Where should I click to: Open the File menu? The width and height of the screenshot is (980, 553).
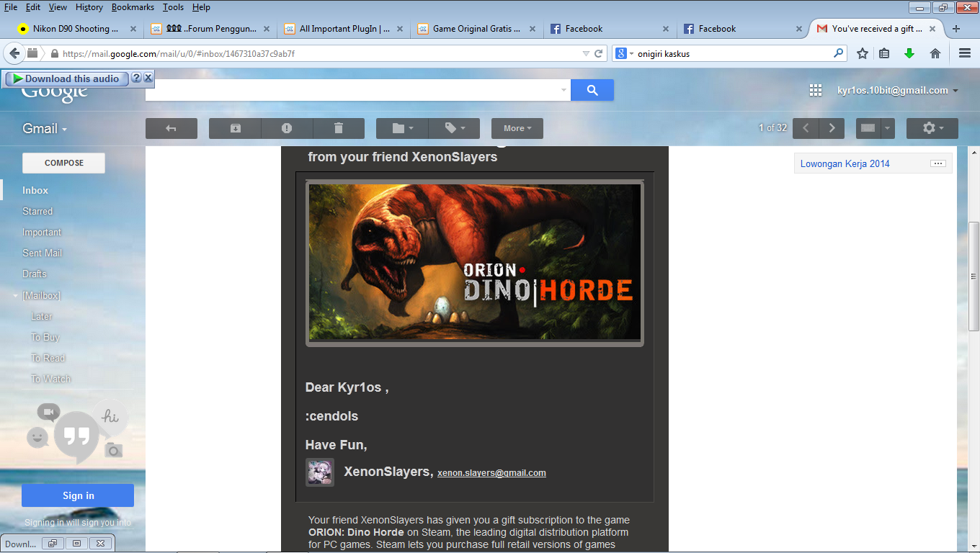11,7
